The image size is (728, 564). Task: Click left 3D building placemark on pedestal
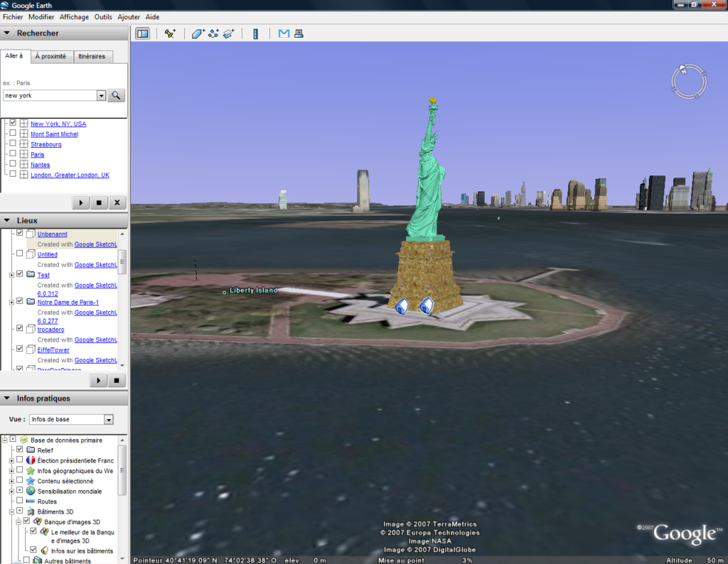[x=402, y=306]
